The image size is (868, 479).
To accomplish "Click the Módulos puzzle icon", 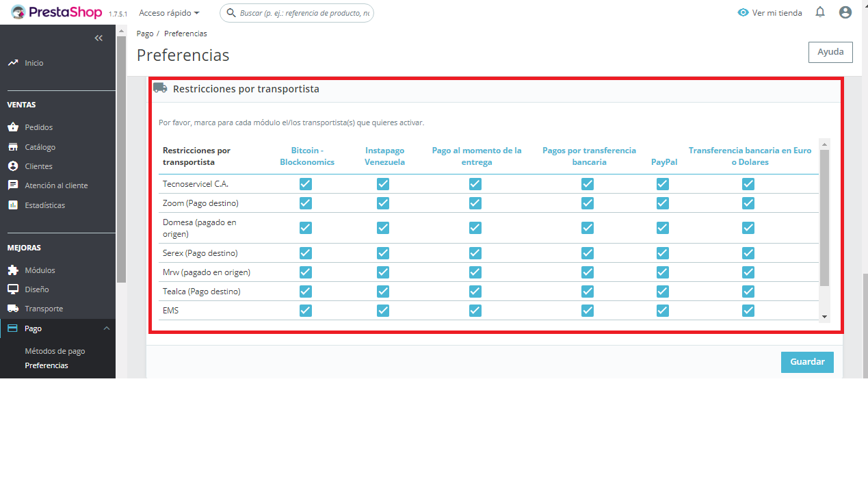I will [12, 270].
